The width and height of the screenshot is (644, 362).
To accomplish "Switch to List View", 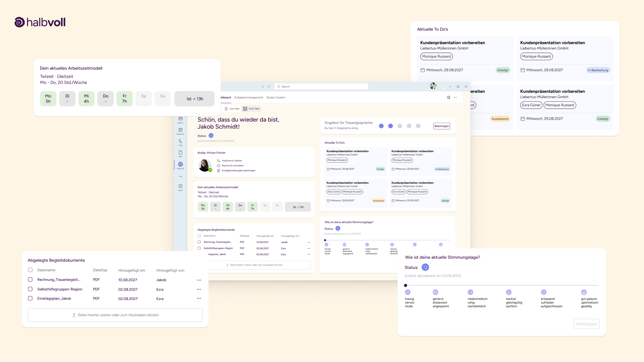I will point(232,109).
